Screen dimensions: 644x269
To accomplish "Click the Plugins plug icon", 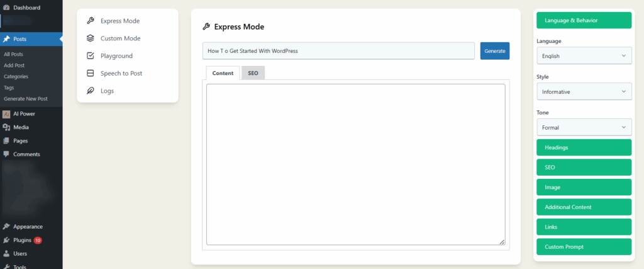I will coord(6,240).
